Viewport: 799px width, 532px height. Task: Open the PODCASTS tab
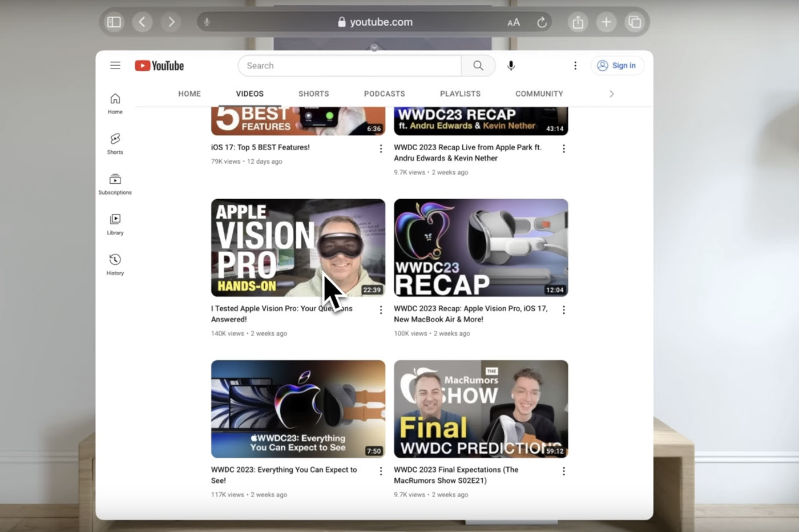pos(385,94)
